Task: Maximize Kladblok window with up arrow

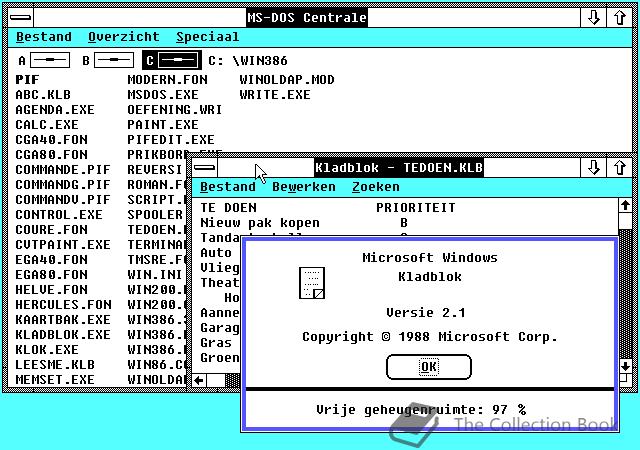Action: click(620, 167)
